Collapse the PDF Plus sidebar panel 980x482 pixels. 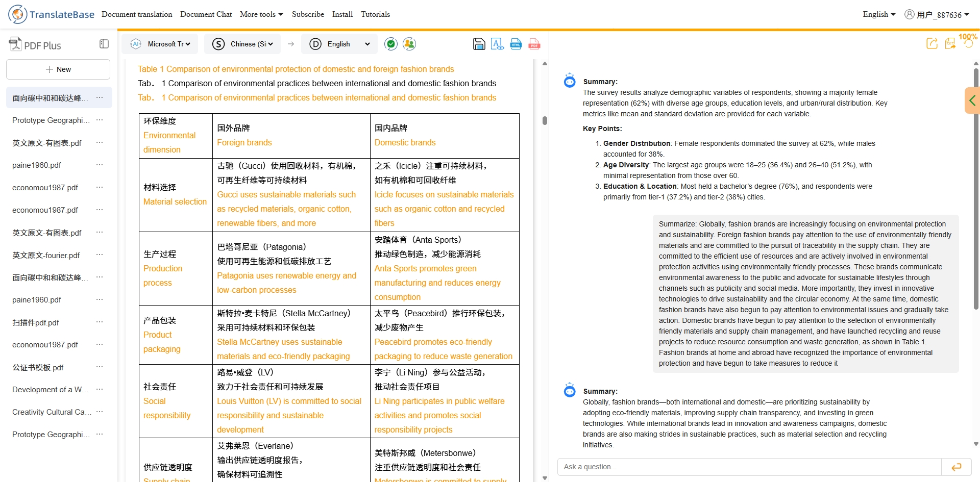click(x=104, y=44)
